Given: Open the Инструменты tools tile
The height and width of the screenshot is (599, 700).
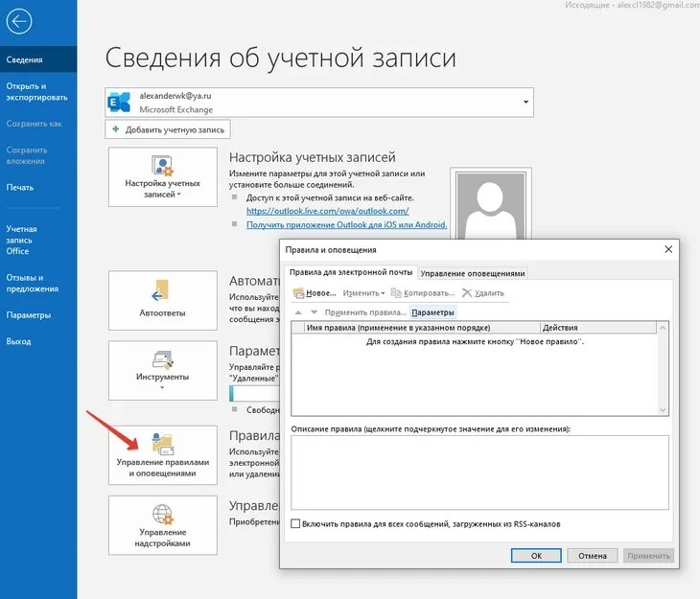Looking at the screenshot, I should coord(162,371).
